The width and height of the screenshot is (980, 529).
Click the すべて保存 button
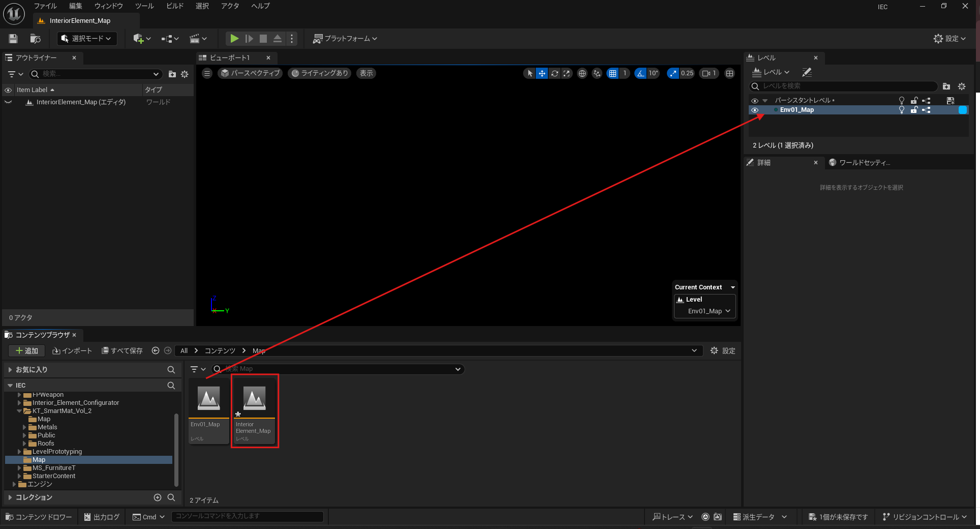(x=122, y=350)
